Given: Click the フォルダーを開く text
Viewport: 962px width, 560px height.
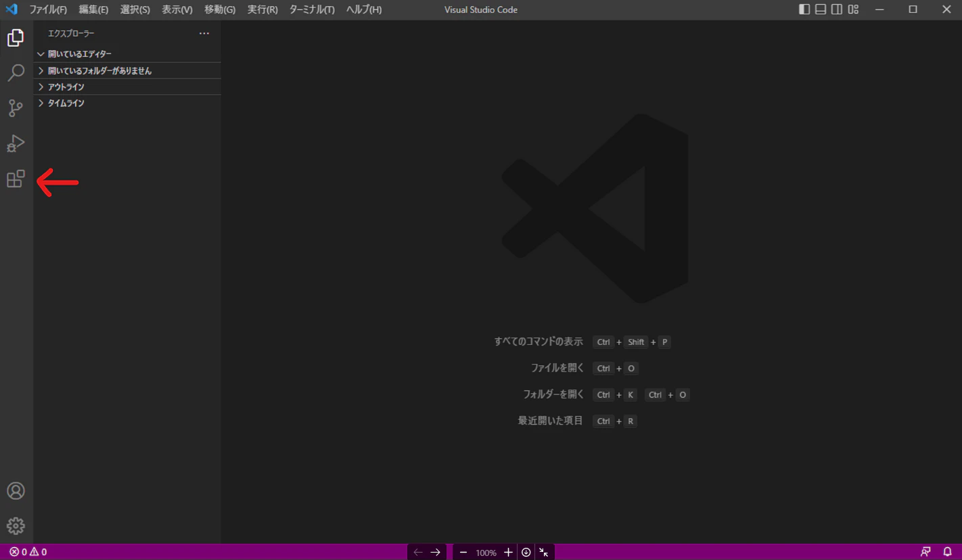Looking at the screenshot, I should [x=553, y=394].
